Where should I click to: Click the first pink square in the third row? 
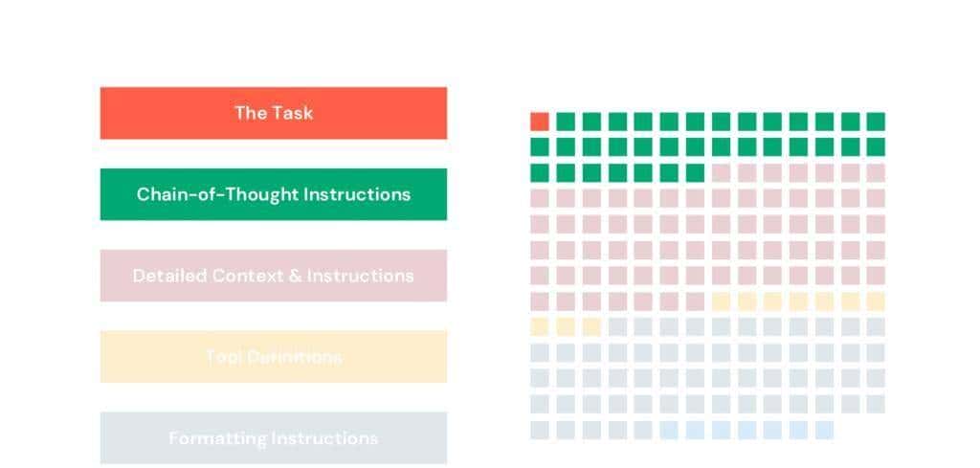click(x=721, y=173)
